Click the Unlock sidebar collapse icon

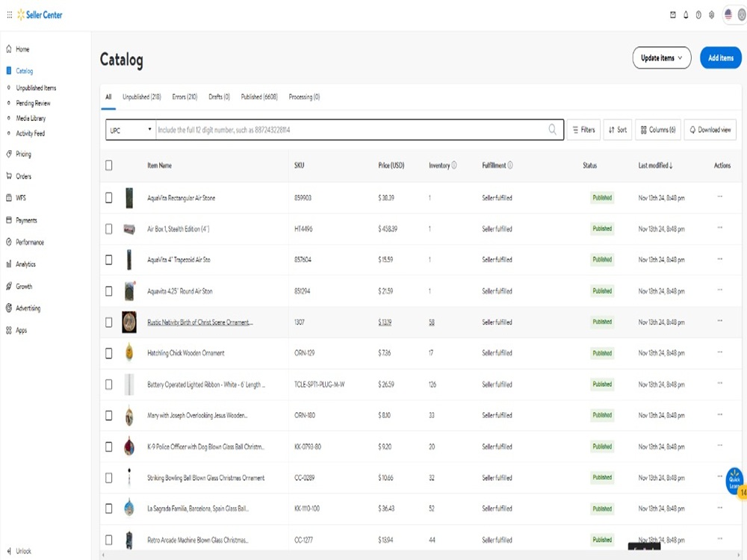[8, 551]
